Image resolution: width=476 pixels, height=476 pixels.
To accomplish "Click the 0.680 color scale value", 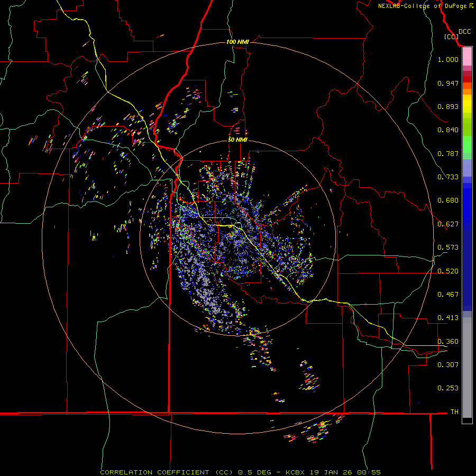I will pos(448,200).
